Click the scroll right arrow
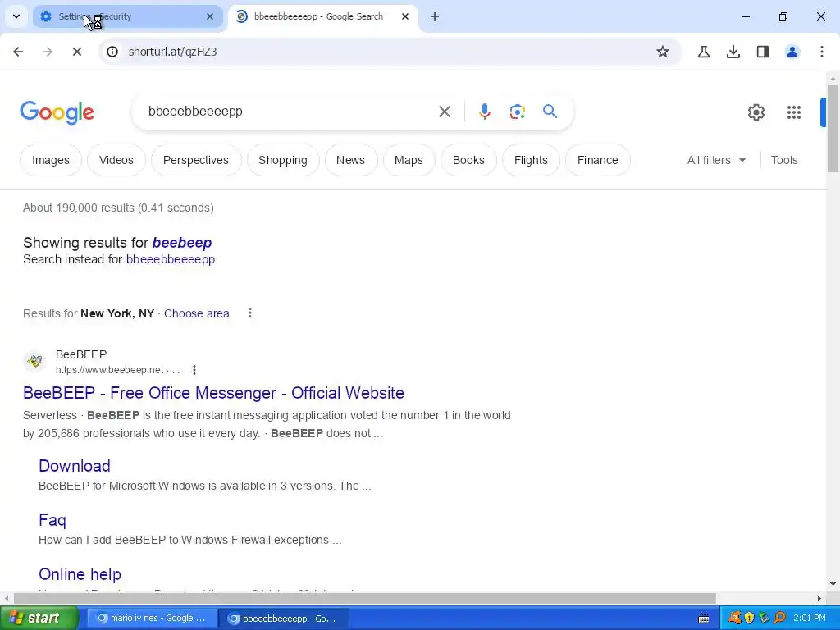The image size is (840, 630). (x=819, y=598)
